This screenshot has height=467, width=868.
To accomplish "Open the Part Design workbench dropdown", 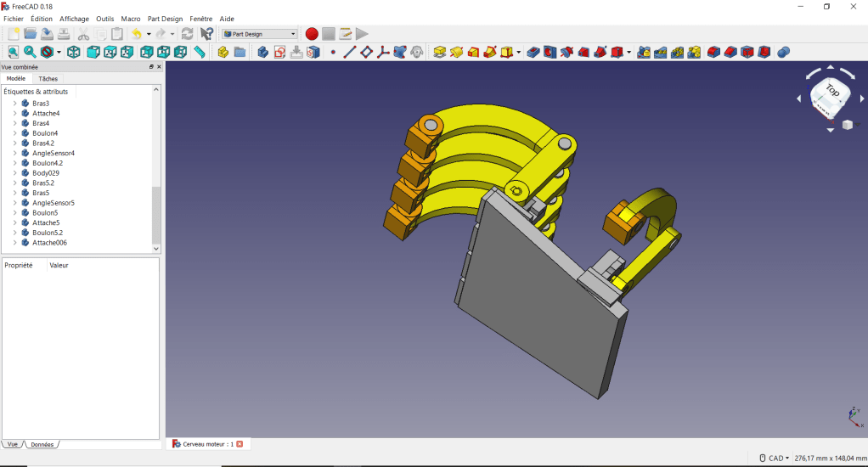I will (x=260, y=34).
